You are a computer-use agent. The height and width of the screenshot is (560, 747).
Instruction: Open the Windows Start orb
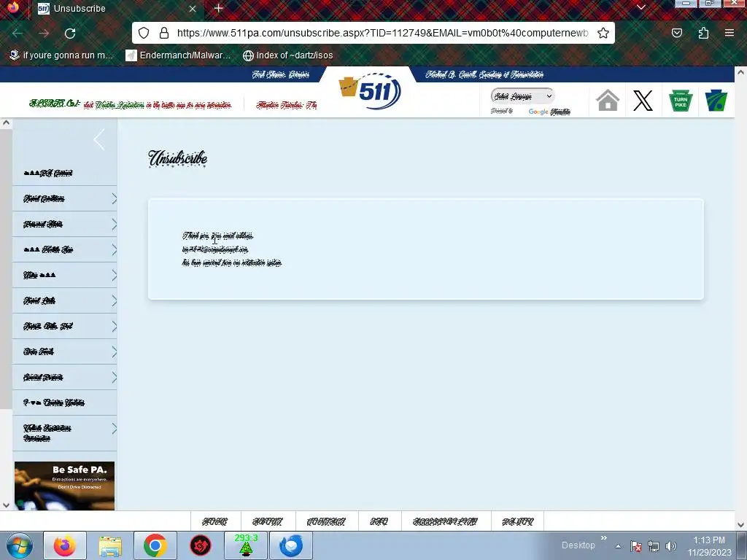pyautogui.click(x=20, y=545)
